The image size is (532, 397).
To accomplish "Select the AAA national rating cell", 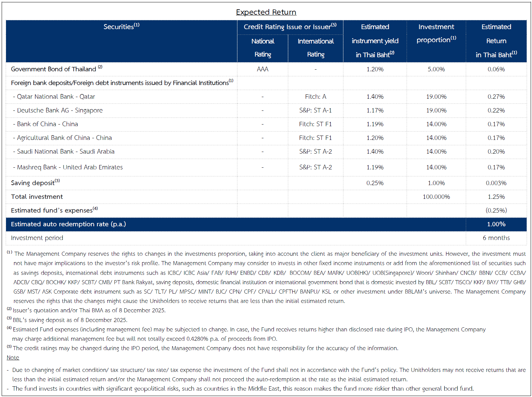I will coord(262,69).
